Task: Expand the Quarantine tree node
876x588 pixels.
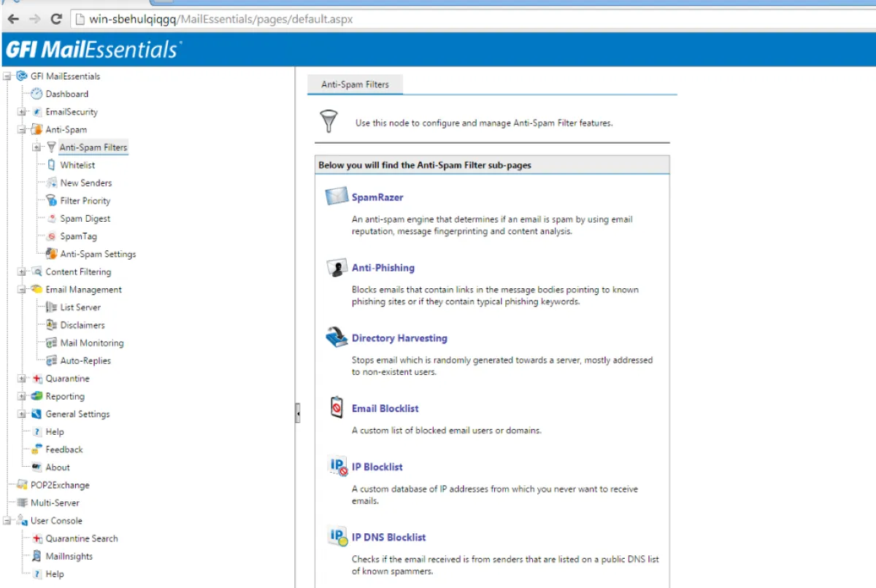Action: 22,379
